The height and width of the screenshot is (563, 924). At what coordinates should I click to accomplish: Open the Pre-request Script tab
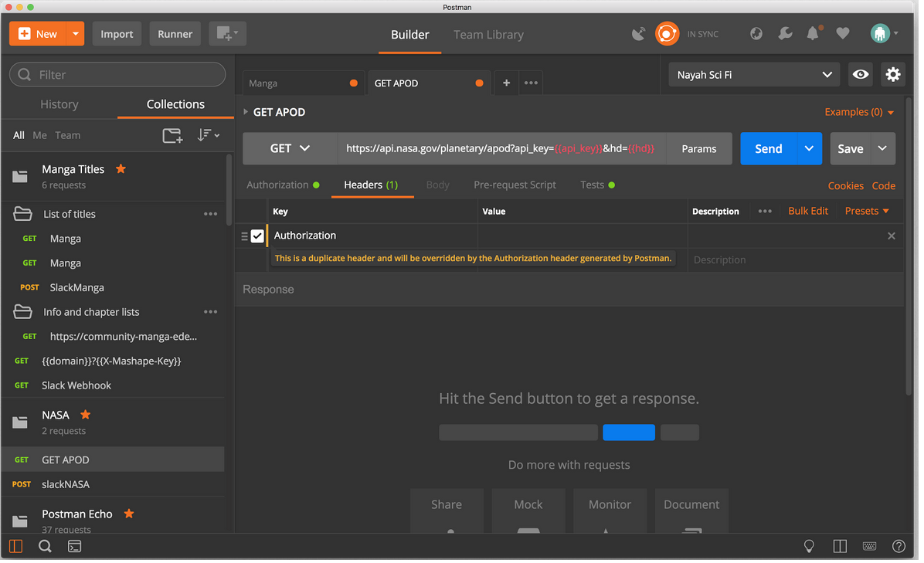(x=515, y=185)
